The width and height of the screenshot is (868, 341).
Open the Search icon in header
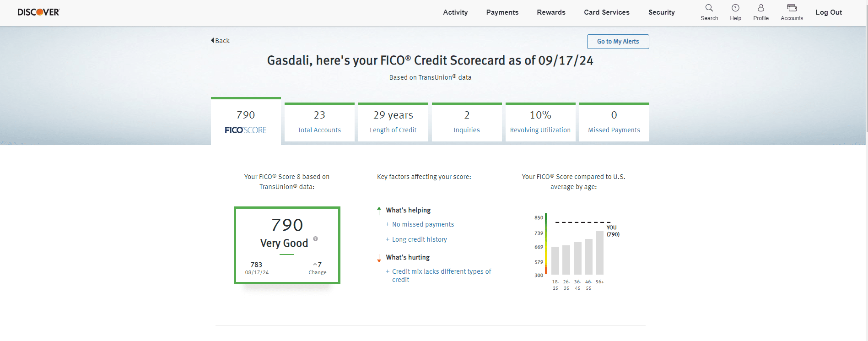click(x=709, y=8)
